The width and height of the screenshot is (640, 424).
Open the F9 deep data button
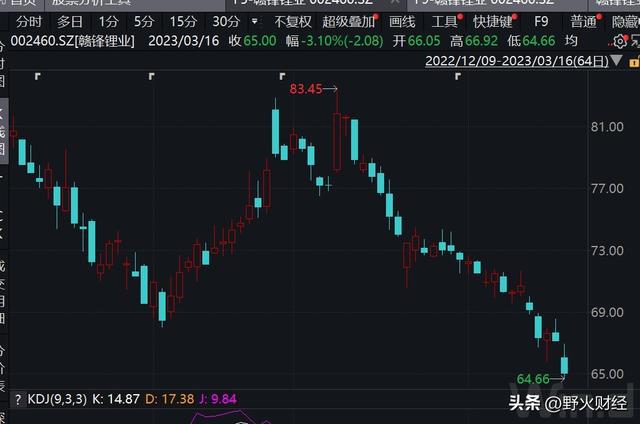[x=541, y=21]
